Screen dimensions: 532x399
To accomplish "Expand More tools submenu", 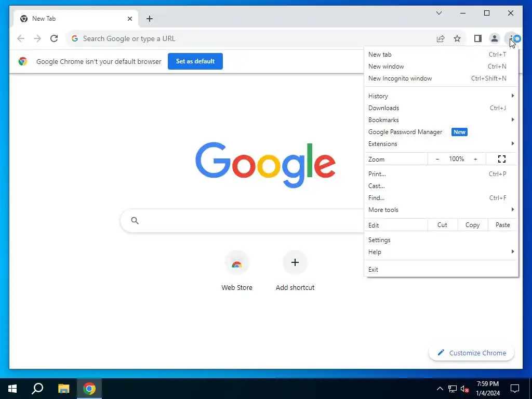I will 441,210.
